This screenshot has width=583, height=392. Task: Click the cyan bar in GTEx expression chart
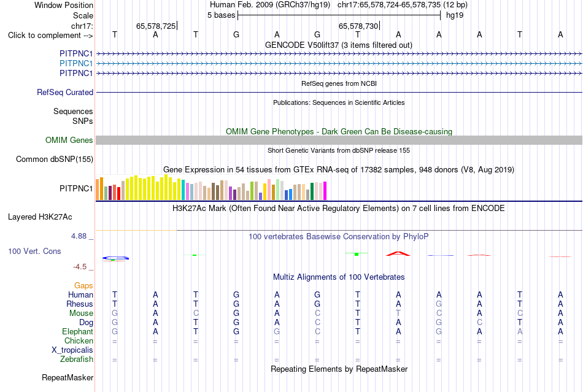183,190
